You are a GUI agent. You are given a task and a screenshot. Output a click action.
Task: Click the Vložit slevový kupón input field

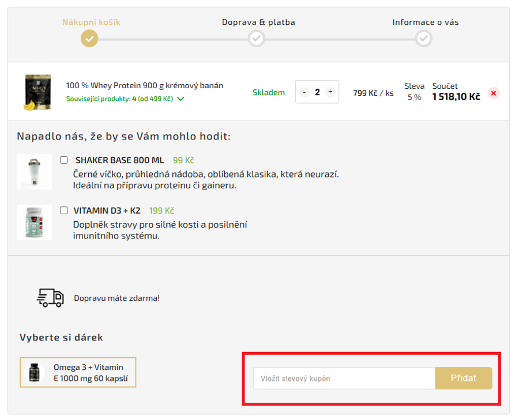(344, 379)
